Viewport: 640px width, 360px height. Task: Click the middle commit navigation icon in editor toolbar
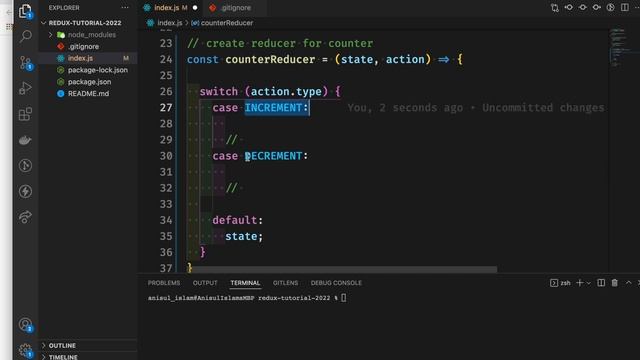(x=582, y=7)
